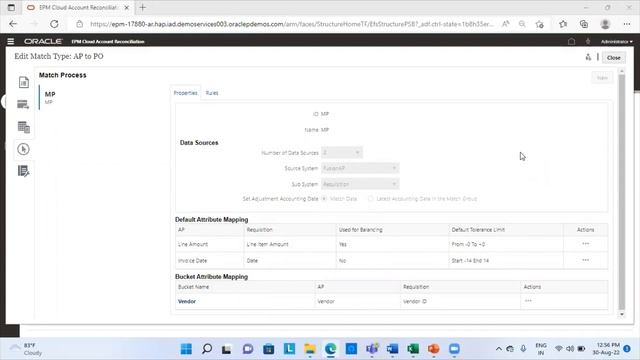The width and height of the screenshot is (640, 360).
Task: Click the vertical scrollbar of the dialog
Action: [622, 192]
